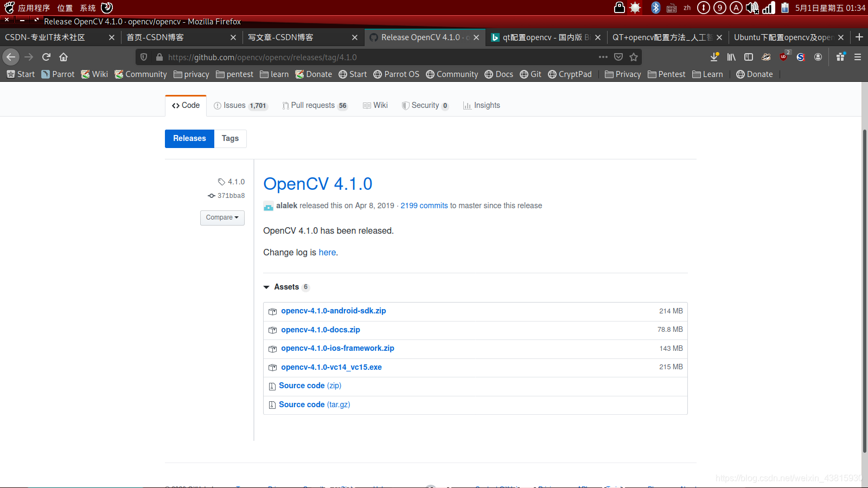This screenshot has width=868, height=488.
Task: Switch to 首页-CSDN博客 tab
Action: pos(182,37)
